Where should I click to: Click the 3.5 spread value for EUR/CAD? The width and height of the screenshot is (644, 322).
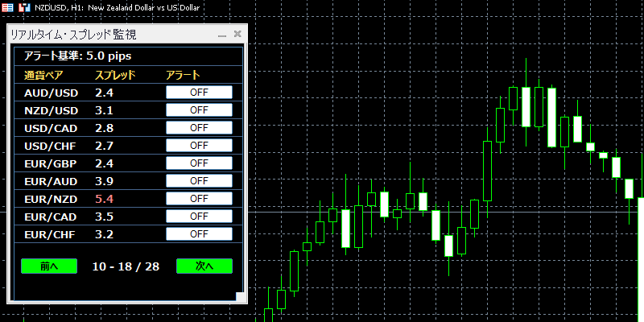[x=105, y=217]
